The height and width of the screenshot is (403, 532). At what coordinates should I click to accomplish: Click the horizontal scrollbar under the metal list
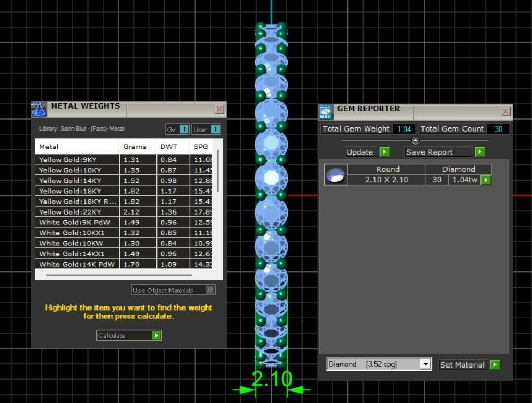click(119, 275)
